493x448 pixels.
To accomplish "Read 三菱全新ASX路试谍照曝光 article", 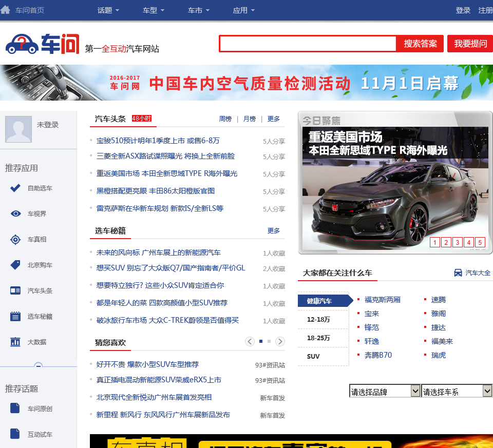I will (x=165, y=156).
